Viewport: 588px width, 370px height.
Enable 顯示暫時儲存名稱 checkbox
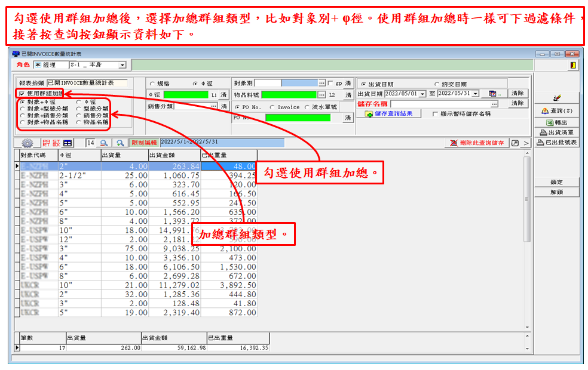point(434,114)
